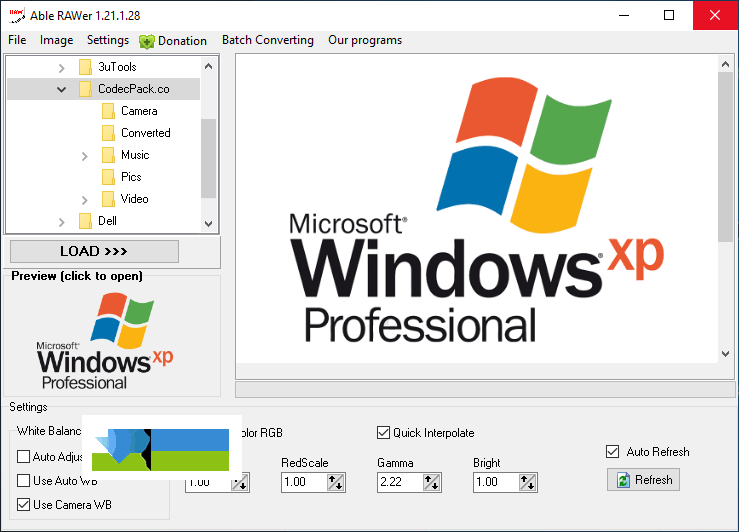
Task: Click the image viewer scroll-down arrow
Action: pos(725,353)
